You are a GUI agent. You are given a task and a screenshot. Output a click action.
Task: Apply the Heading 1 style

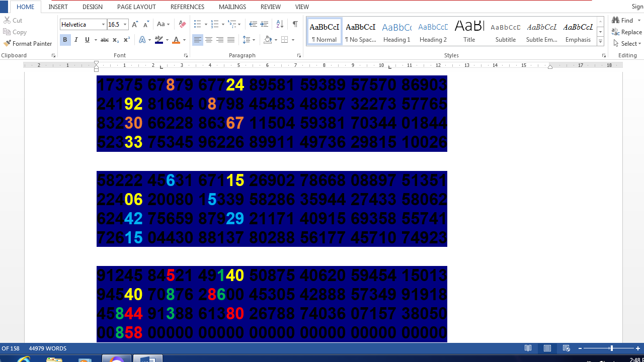[397, 32]
